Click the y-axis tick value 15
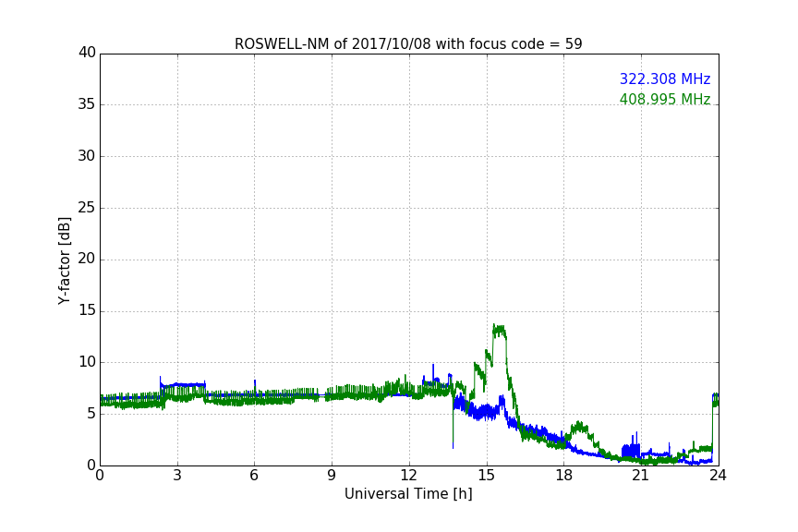The image size is (798, 532). point(87,310)
